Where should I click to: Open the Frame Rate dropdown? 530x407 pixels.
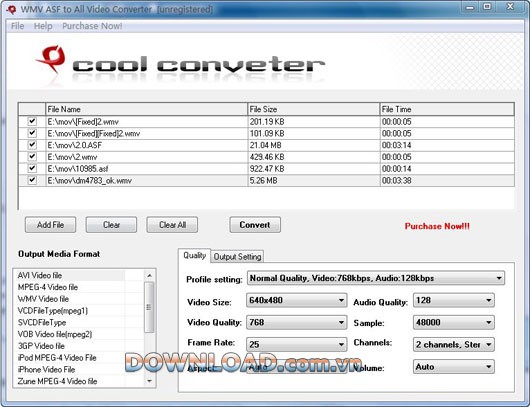296,344
